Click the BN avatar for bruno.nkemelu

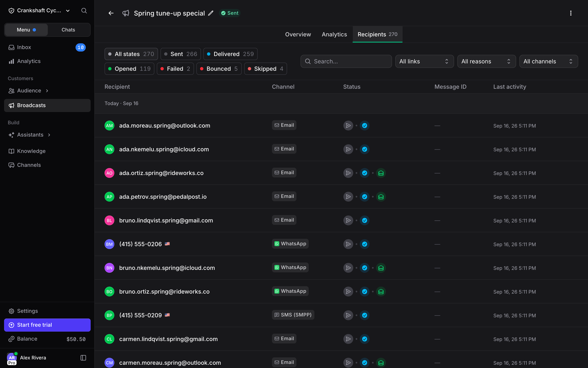(109, 268)
